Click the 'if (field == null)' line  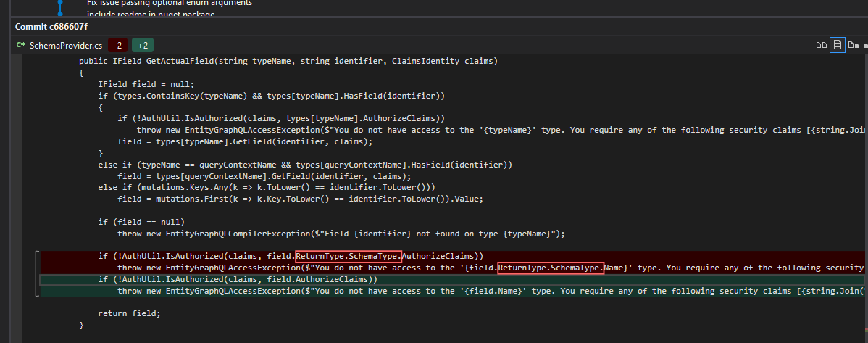coord(142,222)
